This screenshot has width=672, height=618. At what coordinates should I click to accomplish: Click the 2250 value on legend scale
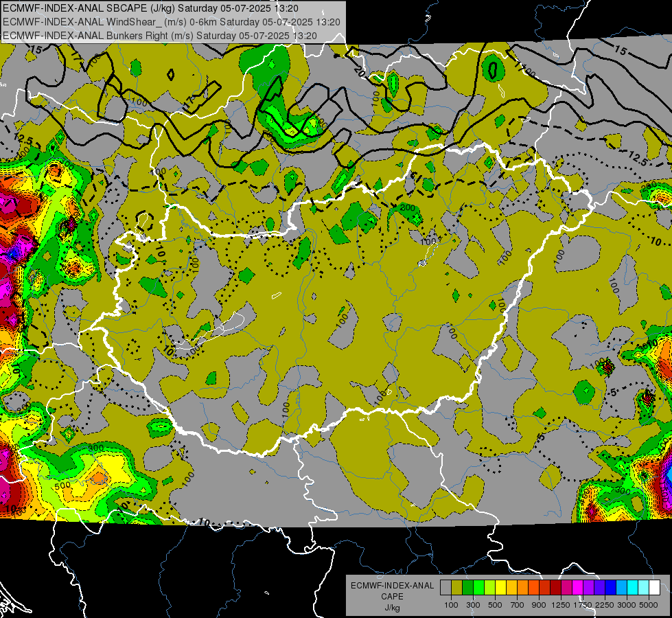click(605, 605)
